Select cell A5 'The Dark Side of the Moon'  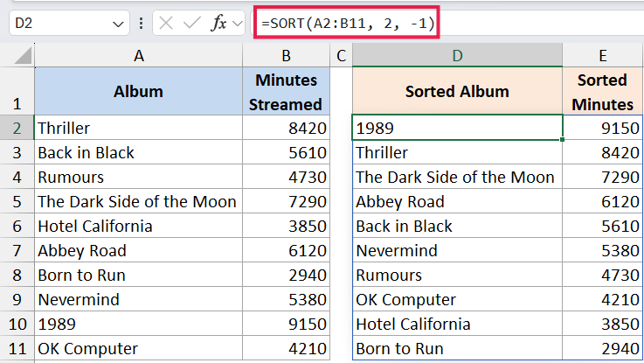(x=139, y=201)
